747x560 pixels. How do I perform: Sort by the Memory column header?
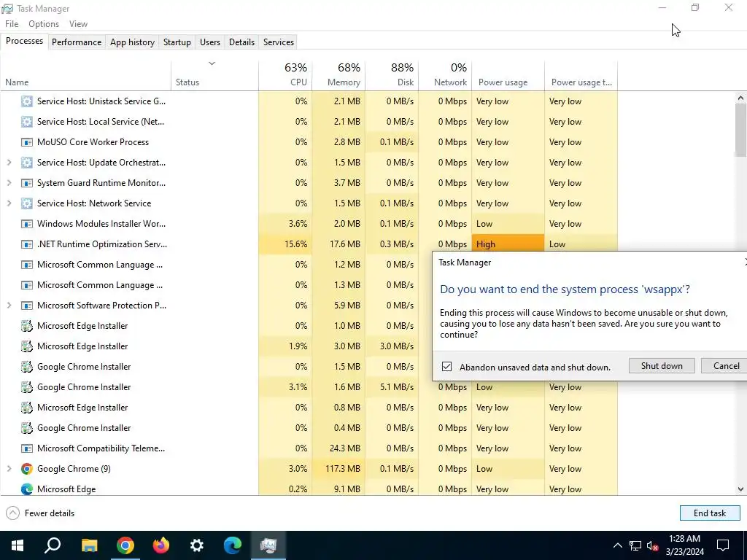click(338, 75)
